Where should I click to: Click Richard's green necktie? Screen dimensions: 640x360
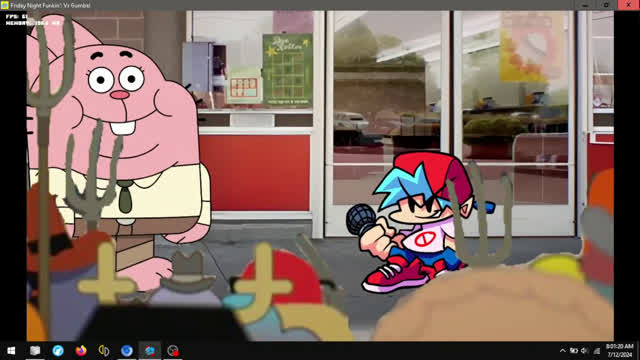(125, 198)
